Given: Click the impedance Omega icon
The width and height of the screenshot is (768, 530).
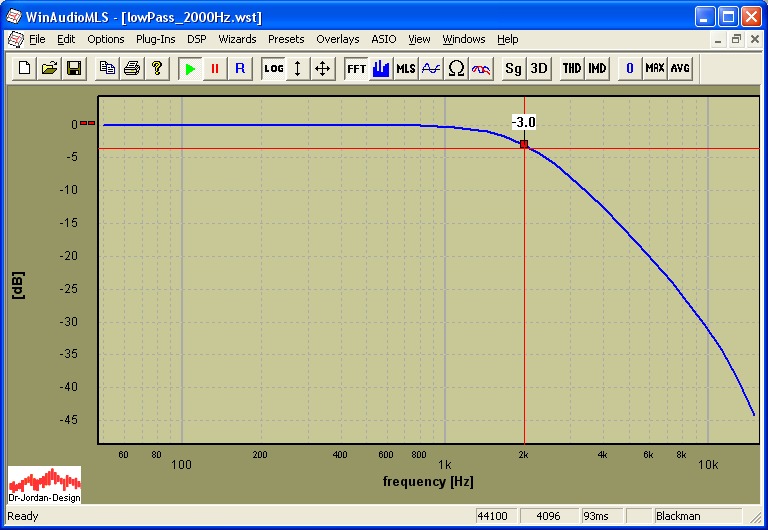Looking at the screenshot, I should pyautogui.click(x=456, y=68).
